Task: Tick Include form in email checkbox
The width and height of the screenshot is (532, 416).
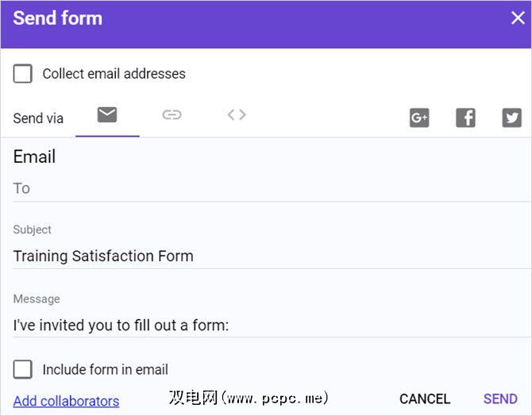Action: (x=23, y=369)
